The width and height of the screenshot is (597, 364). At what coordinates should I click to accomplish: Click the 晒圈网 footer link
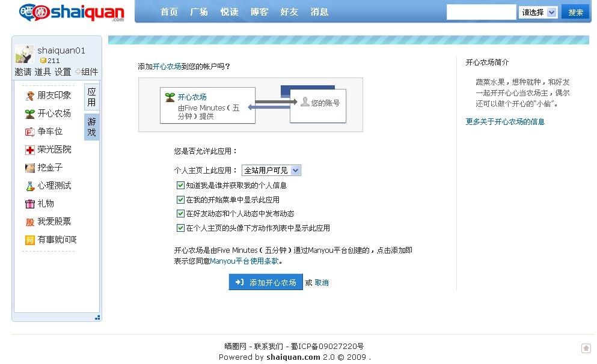pyautogui.click(x=235, y=346)
